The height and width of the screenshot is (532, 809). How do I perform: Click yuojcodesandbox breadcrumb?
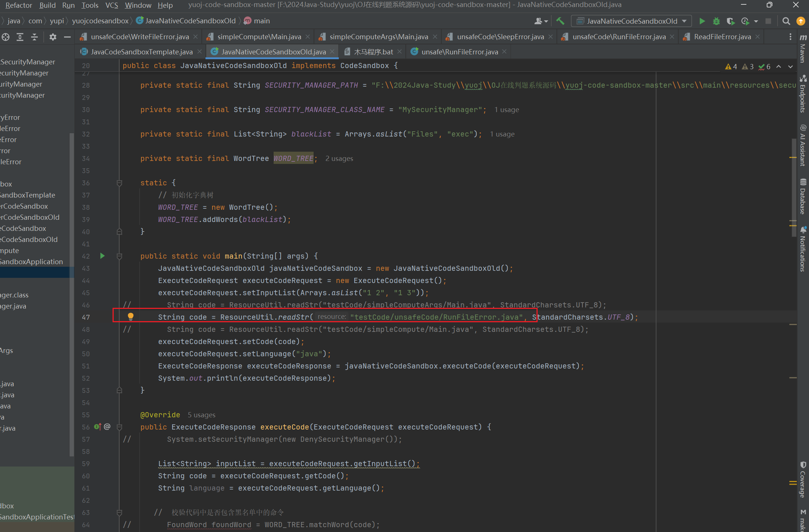pyautogui.click(x=100, y=21)
